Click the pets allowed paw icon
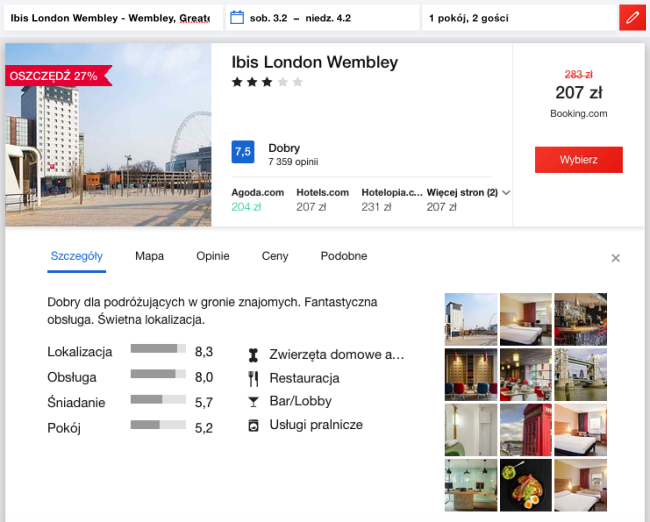 pos(253,355)
